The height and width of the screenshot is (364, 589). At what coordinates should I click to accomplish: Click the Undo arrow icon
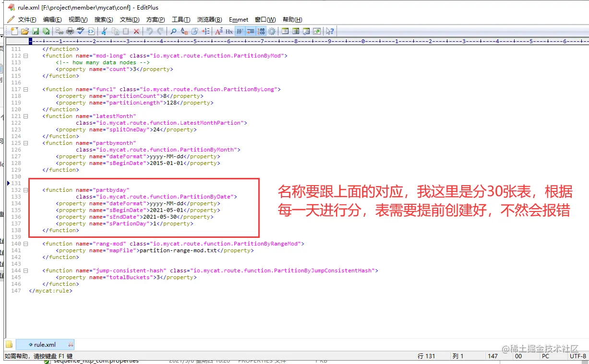pyautogui.click(x=150, y=31)
